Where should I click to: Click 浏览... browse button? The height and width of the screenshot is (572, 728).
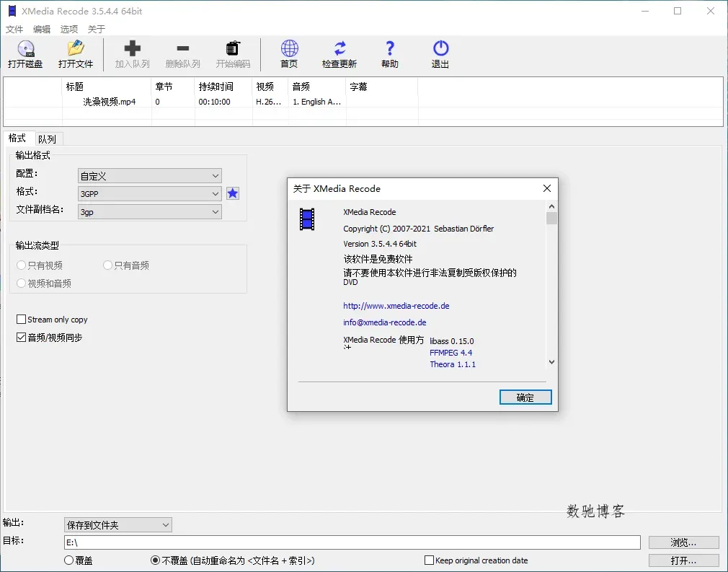click(x=683, y=542)
